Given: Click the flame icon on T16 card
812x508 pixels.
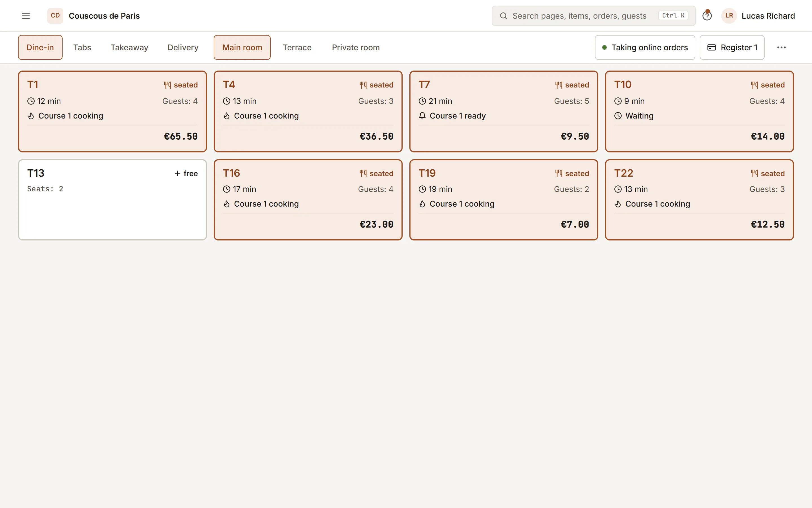Looking at the screenshot, I should click(227, 204).
